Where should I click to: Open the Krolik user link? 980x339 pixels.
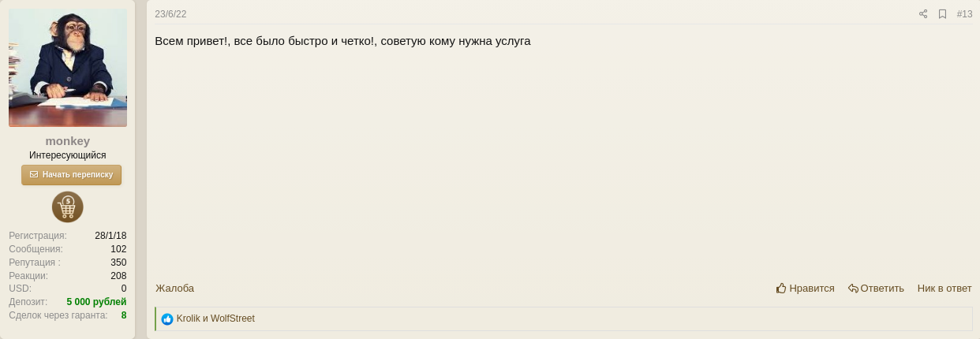[x=189, y=319]
